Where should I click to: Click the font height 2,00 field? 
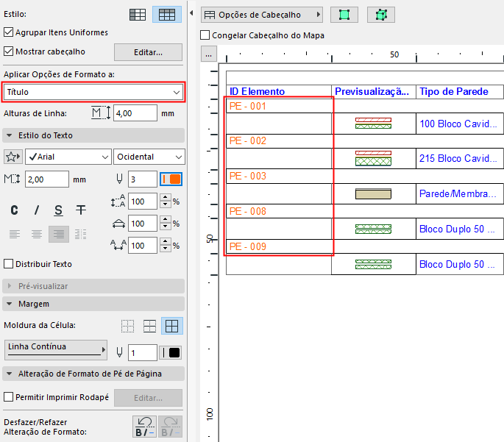[47, 179]
